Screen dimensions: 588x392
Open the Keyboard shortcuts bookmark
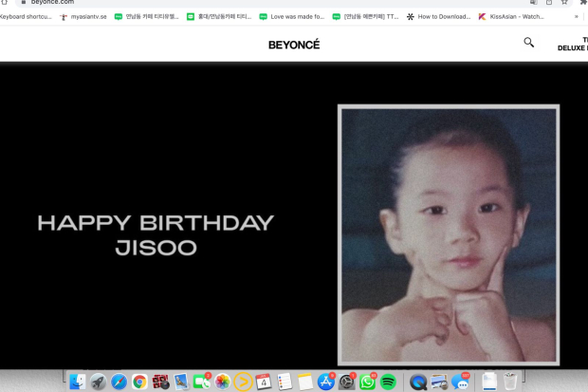(26, 16)
